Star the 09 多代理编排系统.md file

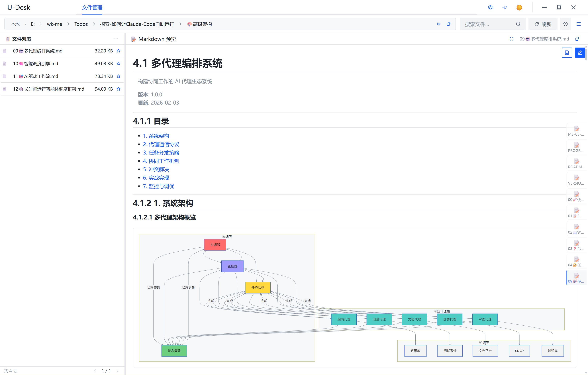pos(119,51)
